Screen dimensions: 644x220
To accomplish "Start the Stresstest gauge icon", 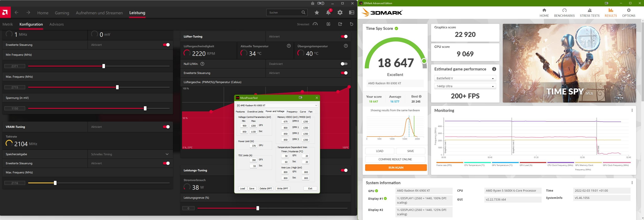I will pos(315,24).
